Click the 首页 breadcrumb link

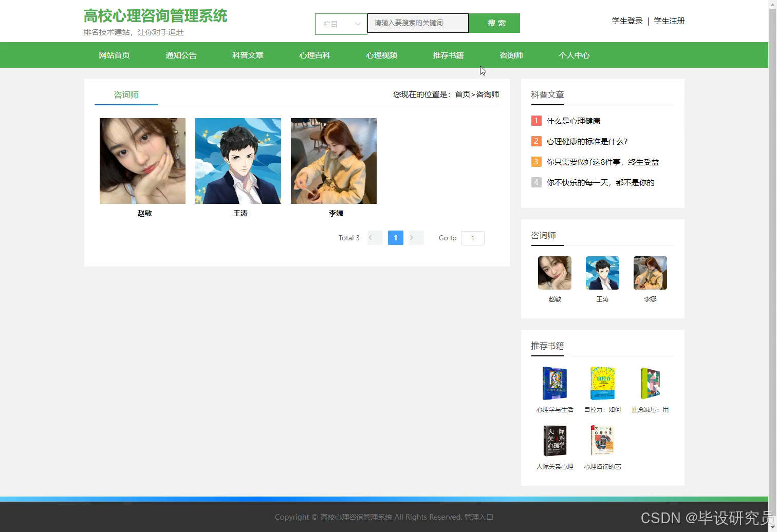coord(462,94)
